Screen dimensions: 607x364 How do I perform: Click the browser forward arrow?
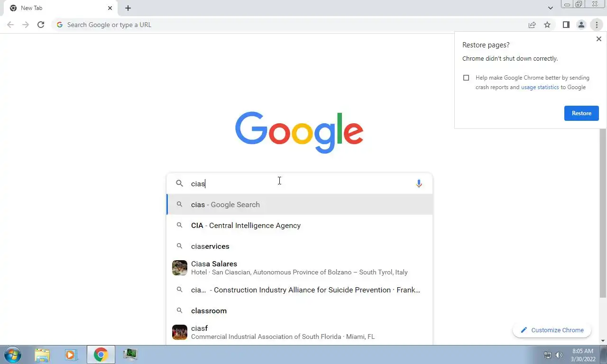pyautogui.click(x=26, y=25)
